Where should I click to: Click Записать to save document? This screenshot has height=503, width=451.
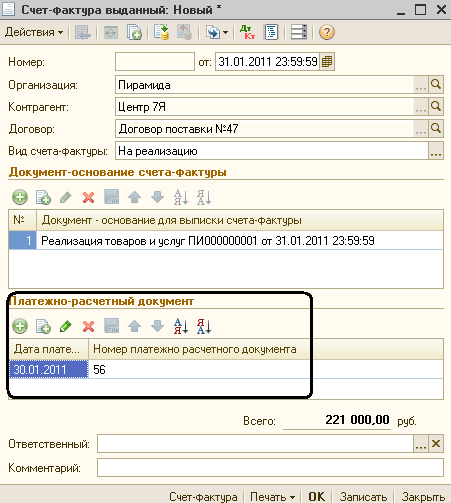363,496
